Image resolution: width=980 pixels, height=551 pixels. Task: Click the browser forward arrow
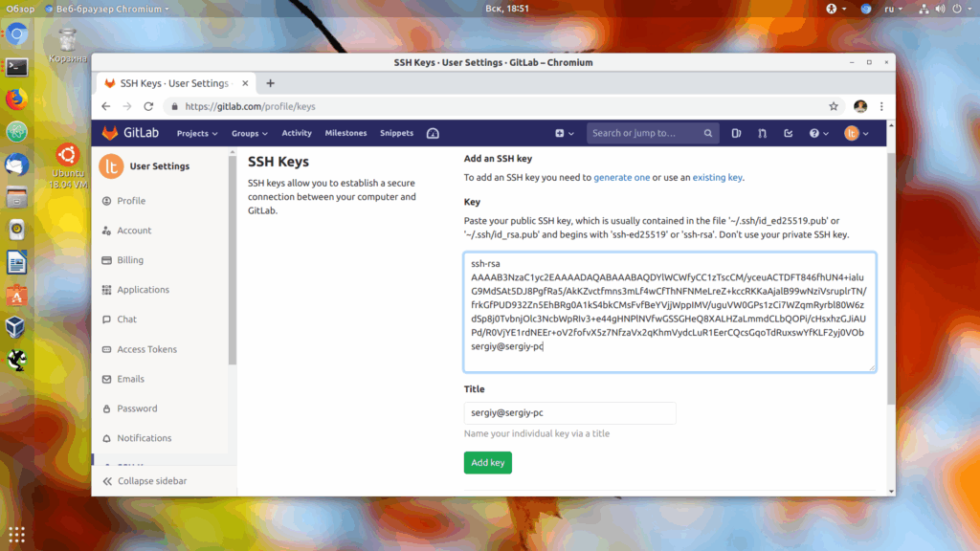(x=127, y=106)
